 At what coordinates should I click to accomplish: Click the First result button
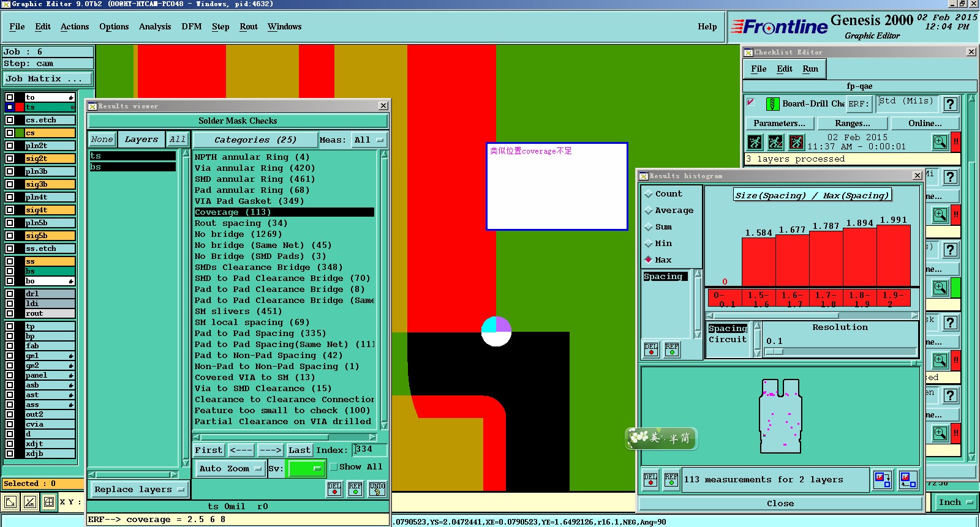[x=209, y=450]
